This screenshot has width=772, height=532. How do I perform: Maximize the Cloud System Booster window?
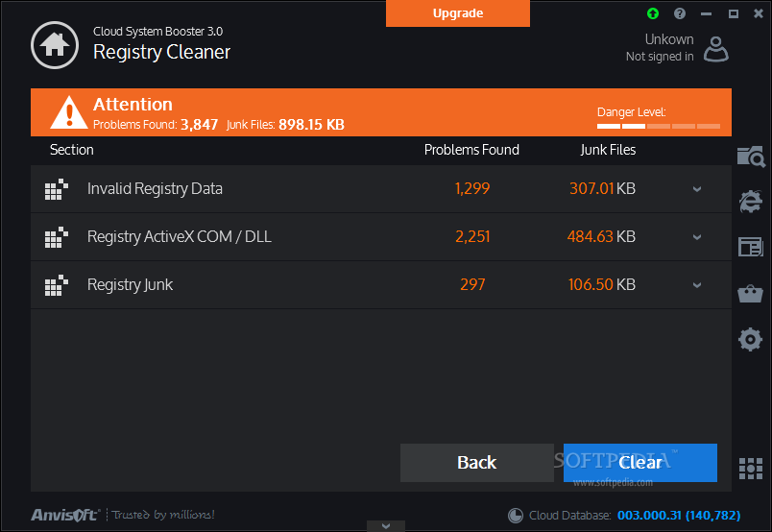(734, 13)
